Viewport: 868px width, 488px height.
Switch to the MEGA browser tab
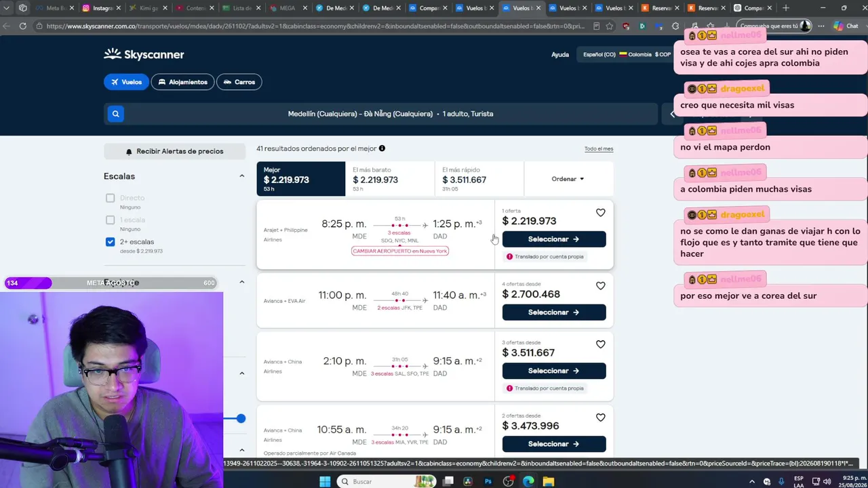[x=288, y=8]
